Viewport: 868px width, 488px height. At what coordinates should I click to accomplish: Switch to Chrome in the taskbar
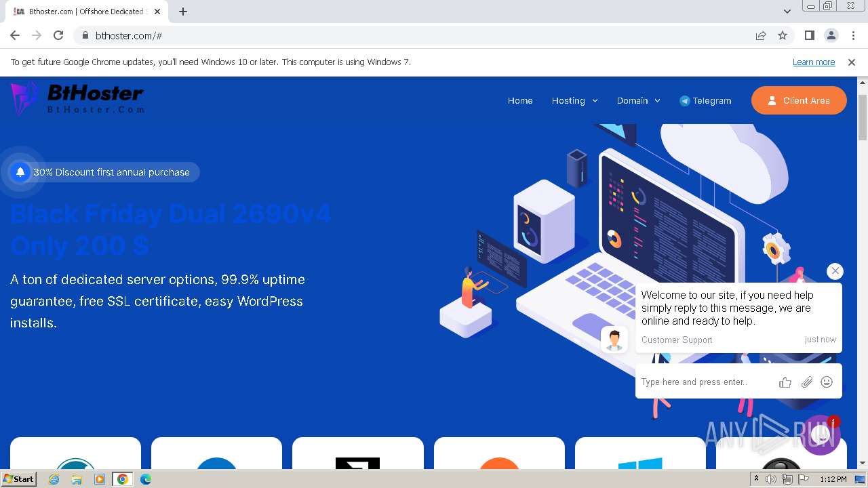122,479
